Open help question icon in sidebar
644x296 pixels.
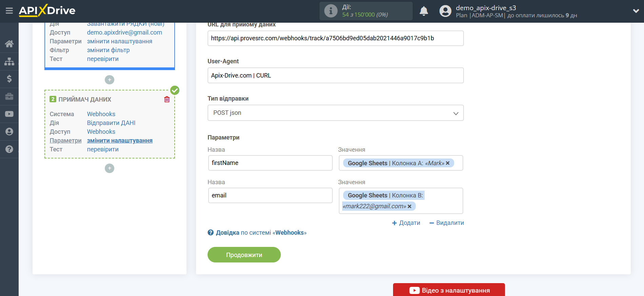click(x=9, y=149)
